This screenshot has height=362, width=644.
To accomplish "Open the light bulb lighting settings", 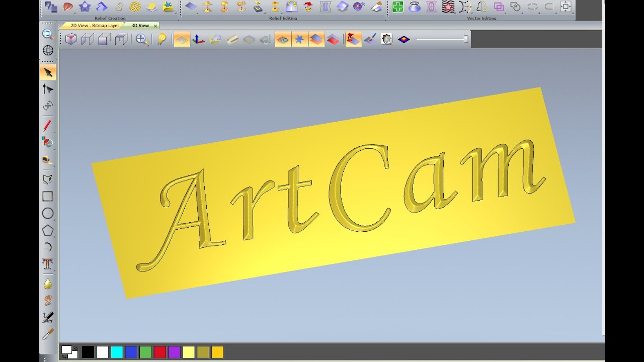I will (162, 39).
